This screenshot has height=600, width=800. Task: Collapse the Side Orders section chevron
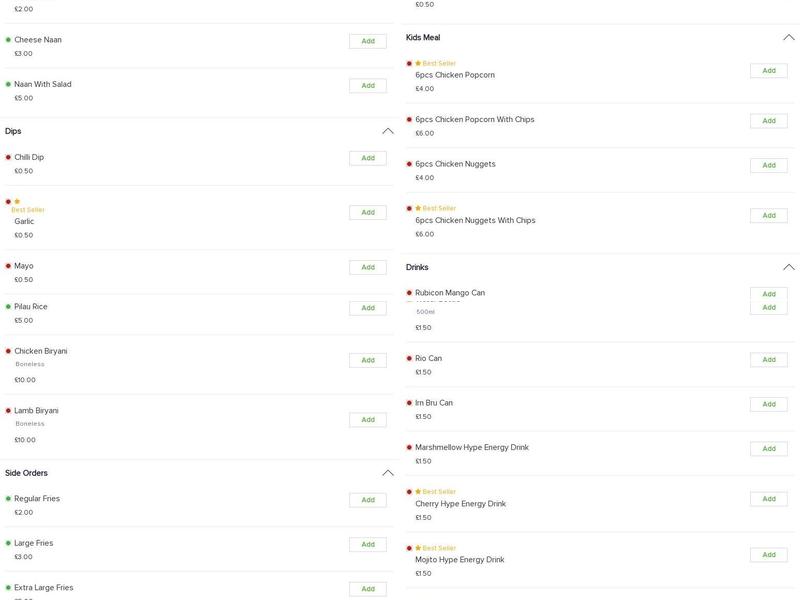click(x=388, y=473)
